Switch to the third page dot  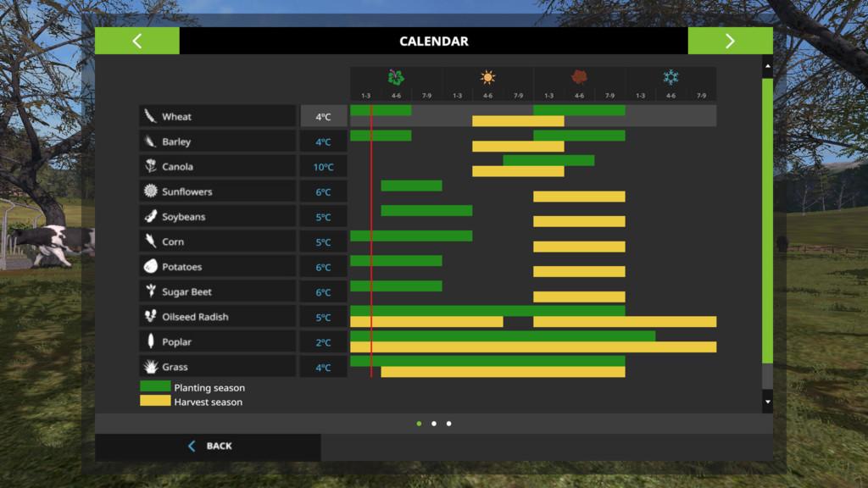tap(449, 424)
